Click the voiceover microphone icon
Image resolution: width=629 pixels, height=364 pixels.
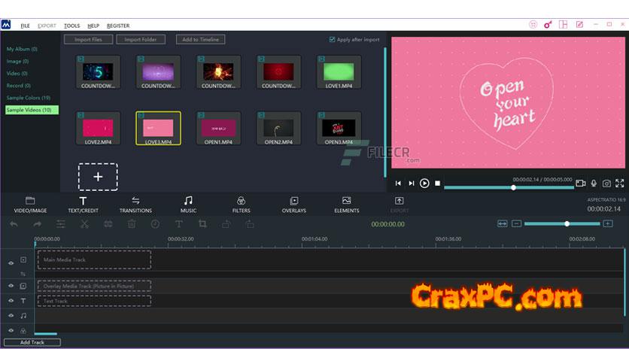(x=594, y=184)
